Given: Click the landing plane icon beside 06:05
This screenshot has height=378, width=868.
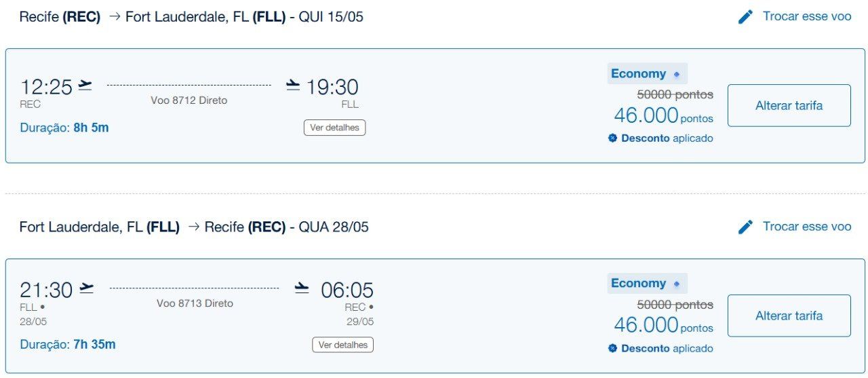Looking at the screenshot, I should [x=302, y=288].
